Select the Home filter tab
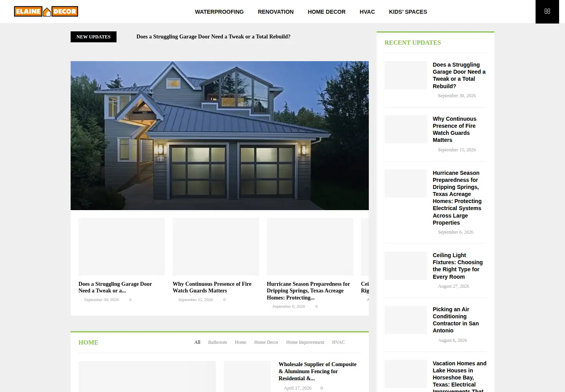 241,342
